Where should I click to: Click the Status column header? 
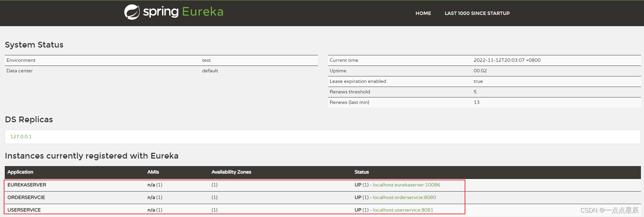coord(362,172)
